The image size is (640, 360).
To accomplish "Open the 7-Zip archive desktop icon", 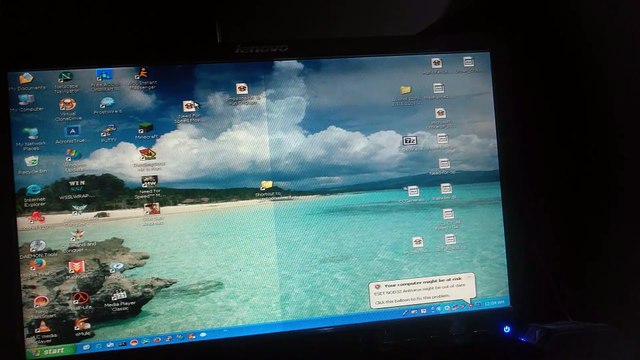I will coord(410,144).
